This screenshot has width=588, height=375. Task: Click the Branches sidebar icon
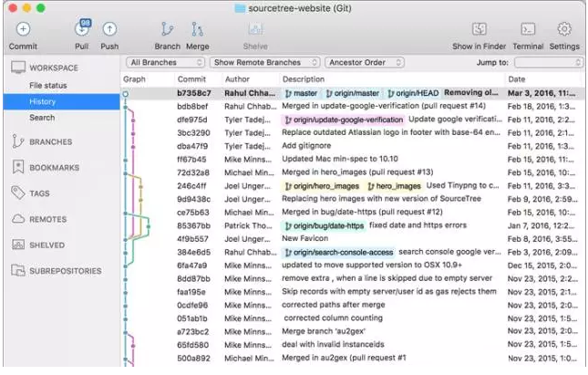point(17,141)
